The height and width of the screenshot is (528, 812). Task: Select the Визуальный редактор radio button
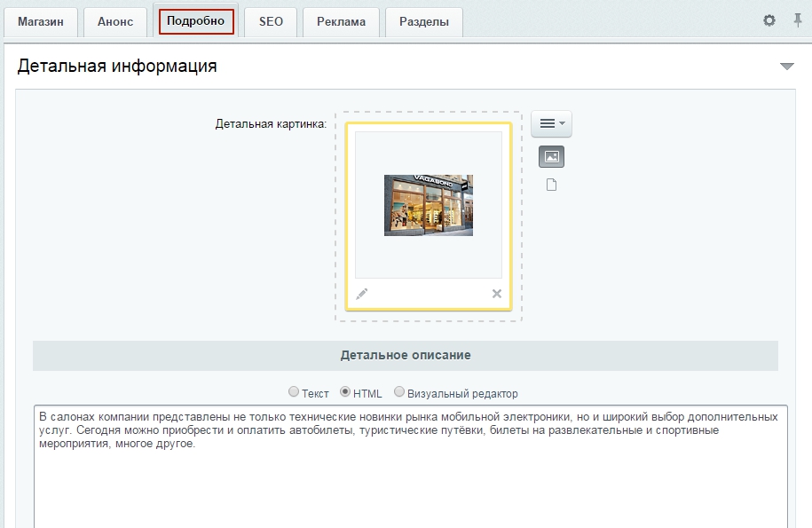tap(398, 392)
